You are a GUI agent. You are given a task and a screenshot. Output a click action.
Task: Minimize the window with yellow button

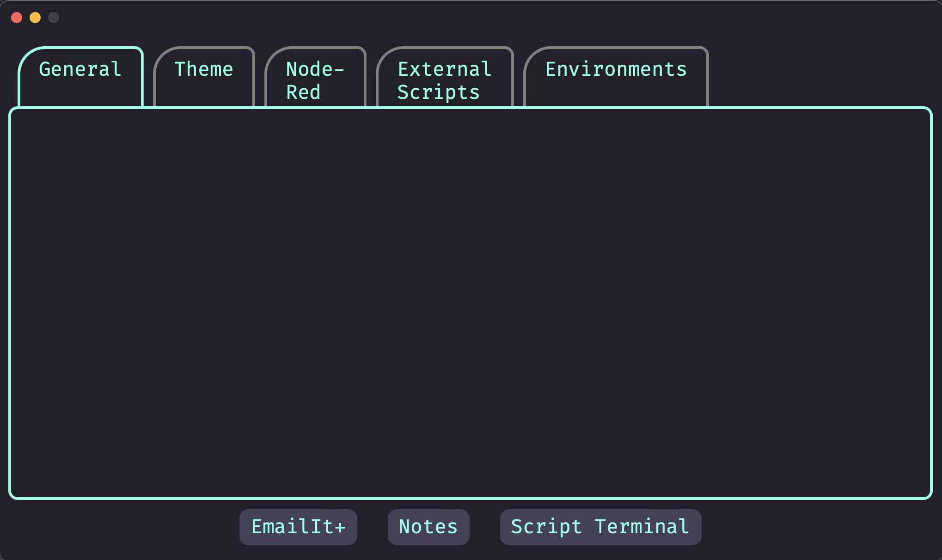click(35, 18)
